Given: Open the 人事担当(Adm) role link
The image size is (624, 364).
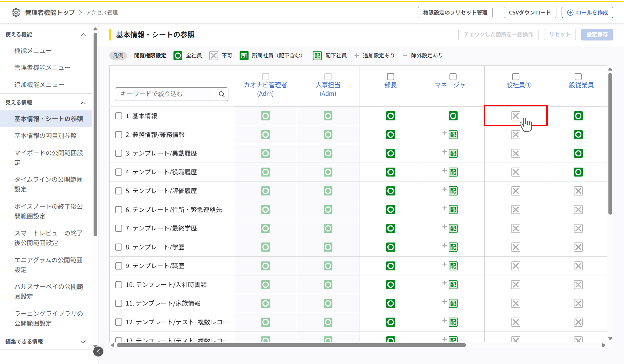Looking at the screenshot, I should [x=328, y=89].
